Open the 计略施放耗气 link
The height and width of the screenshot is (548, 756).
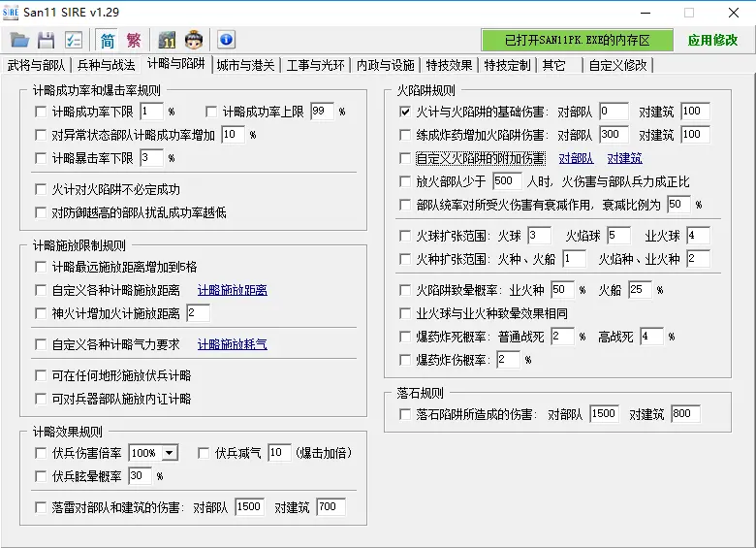tap(233, 344)
